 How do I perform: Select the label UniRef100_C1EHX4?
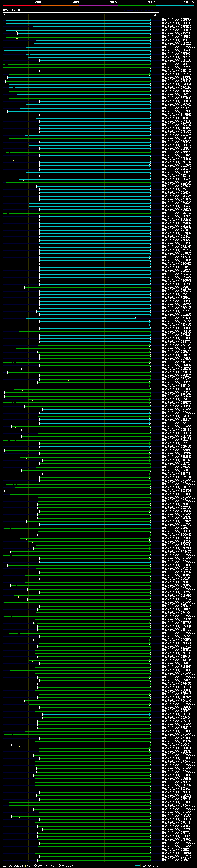click(177, 37)
